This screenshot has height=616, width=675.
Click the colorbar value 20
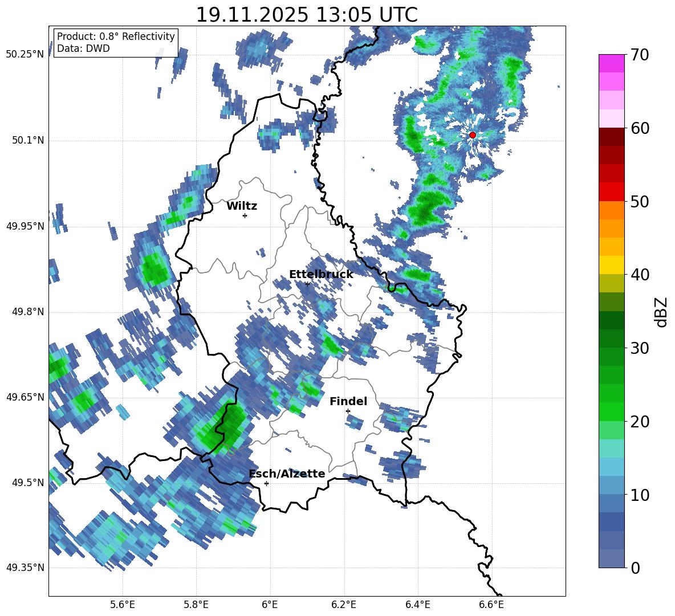pyautogui.click(x=640, y=422)
